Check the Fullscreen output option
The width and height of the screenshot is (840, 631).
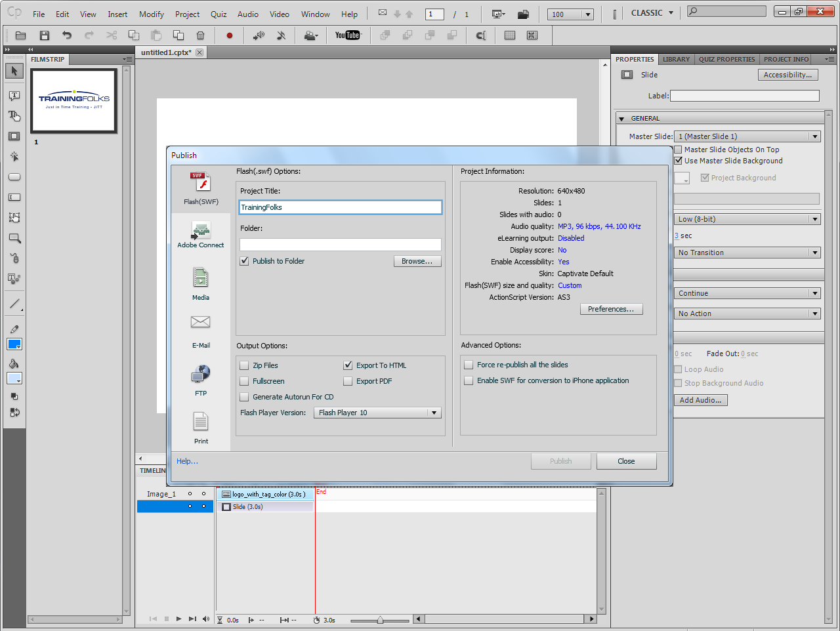[x=245, y=381]
